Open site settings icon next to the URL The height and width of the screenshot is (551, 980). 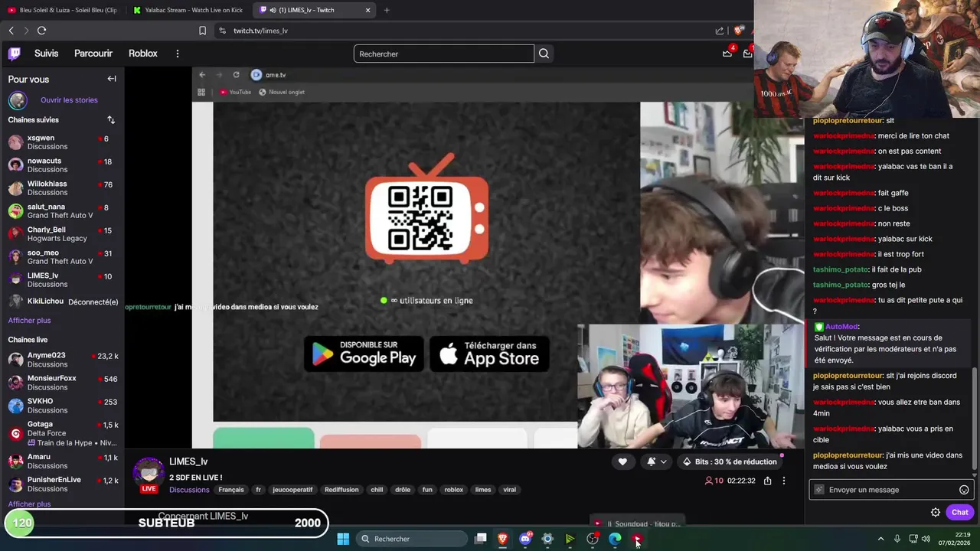pos(222,31)
